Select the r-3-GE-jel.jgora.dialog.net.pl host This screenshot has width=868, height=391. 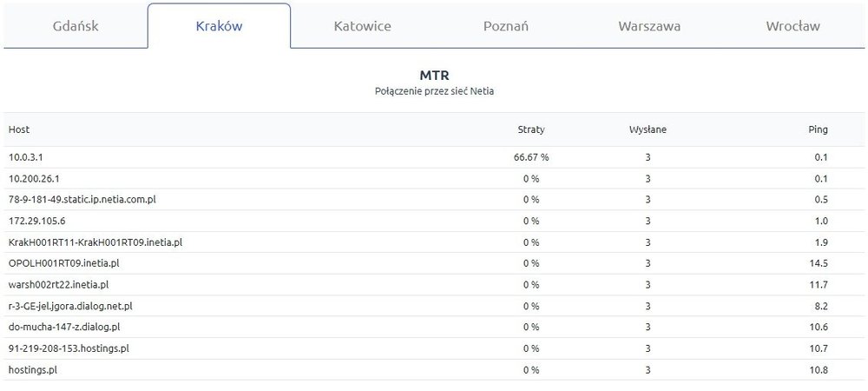pos(70,306)
